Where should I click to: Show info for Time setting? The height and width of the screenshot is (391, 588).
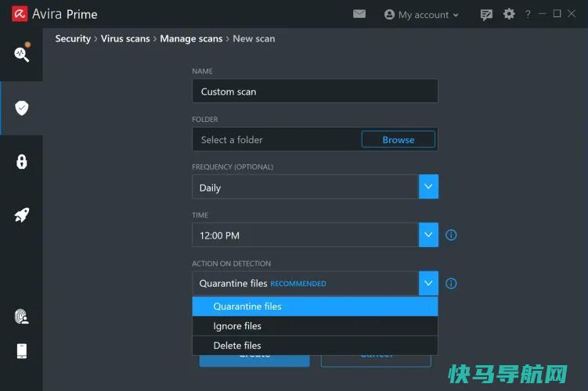(451, 235)
